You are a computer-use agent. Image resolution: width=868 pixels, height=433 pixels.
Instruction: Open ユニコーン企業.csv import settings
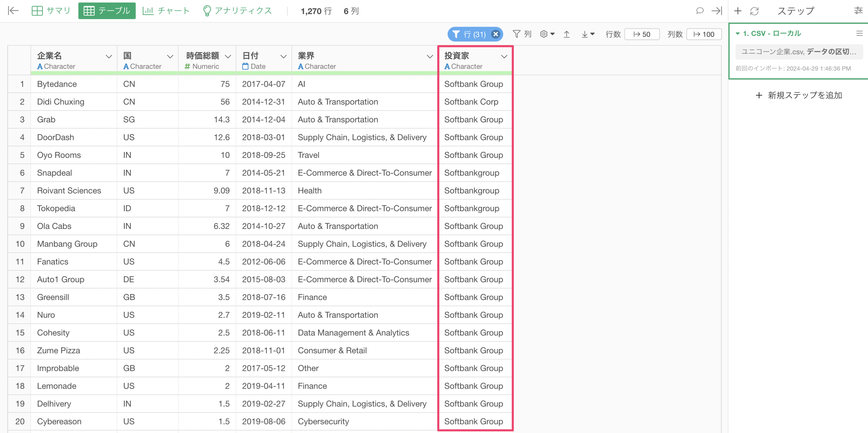(798, 52)
